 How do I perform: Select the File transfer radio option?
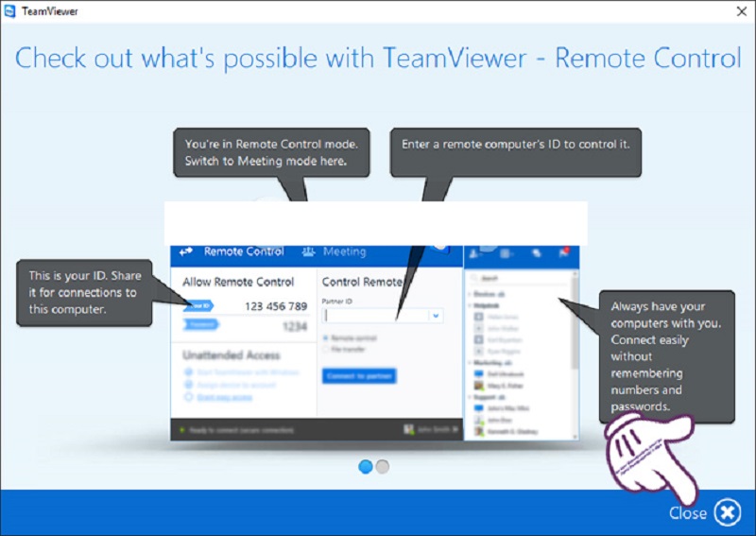click(344, 349)
